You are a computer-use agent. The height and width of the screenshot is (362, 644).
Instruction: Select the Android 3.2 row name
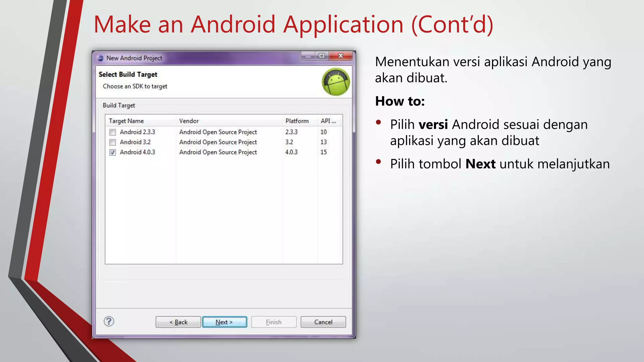pyautogui.click(x=135, y=142)
